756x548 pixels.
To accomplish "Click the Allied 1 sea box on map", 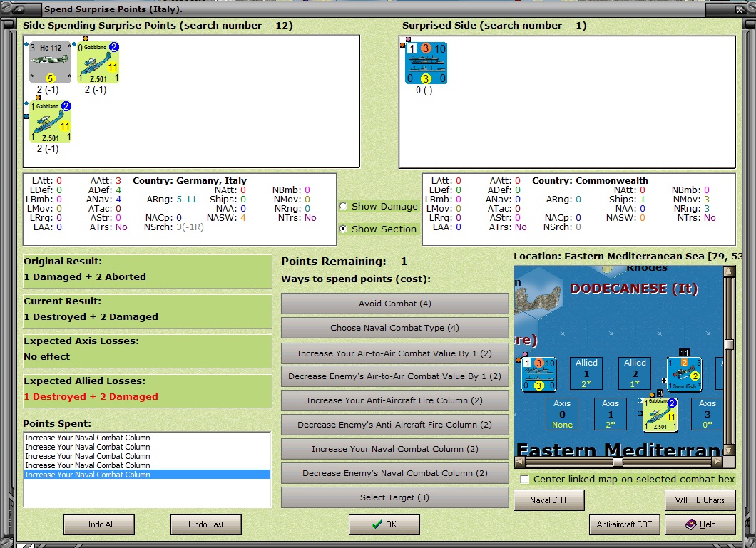I will click(586, 373).
